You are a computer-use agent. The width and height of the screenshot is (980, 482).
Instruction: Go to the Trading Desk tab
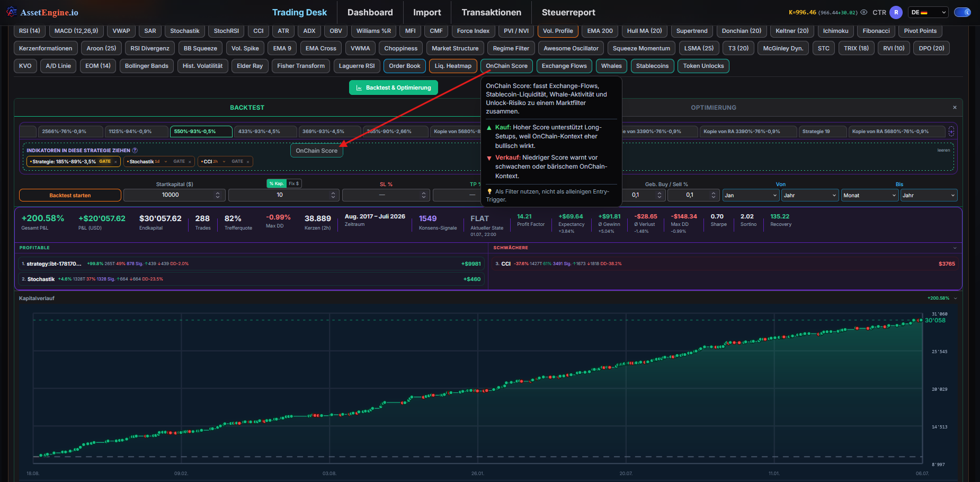click(x=299, y=12)
